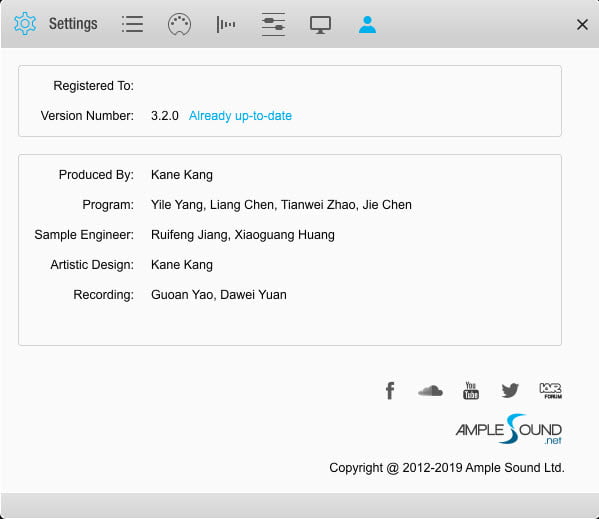The height and width of the screenshot is (519, 599).
Task: Click the Program credits names
Action: [x=281, y=205]
